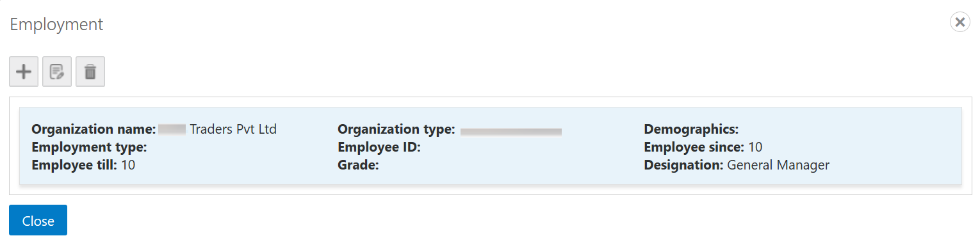Click the Organization name label

point(94,129)
